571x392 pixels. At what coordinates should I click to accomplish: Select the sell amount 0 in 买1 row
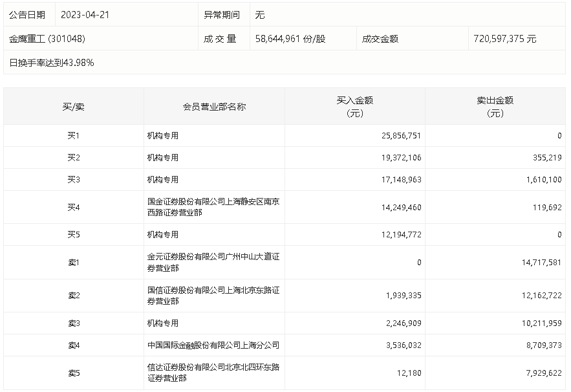point(559,136)
